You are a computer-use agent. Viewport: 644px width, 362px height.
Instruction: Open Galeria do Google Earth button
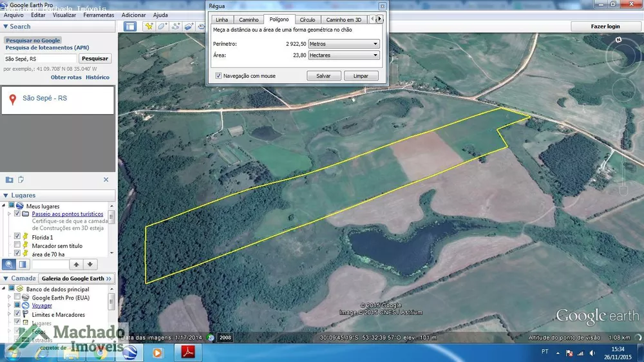[77, 278]
